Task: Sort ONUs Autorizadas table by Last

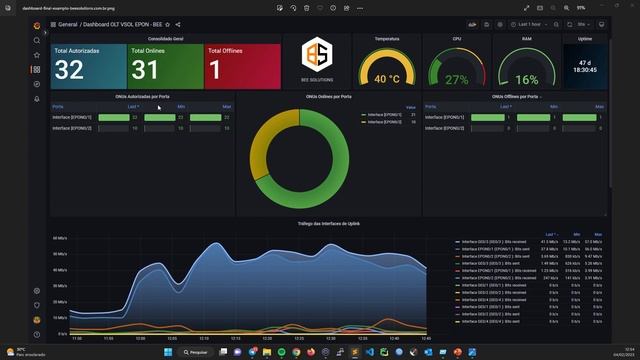Action: tap(133, 107)
